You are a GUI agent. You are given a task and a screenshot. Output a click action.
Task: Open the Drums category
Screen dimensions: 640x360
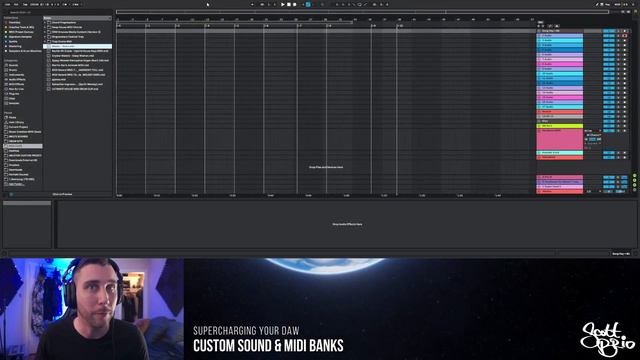13,70
